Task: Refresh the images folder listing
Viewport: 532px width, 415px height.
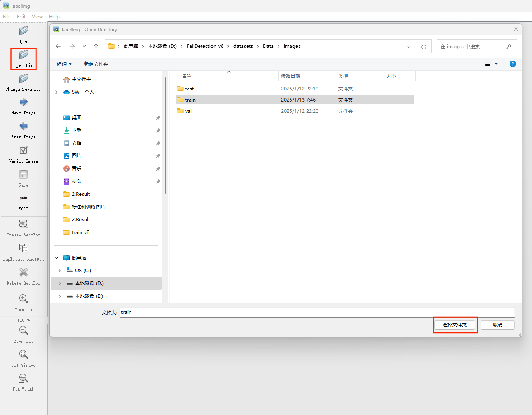Action: (424, 47)
